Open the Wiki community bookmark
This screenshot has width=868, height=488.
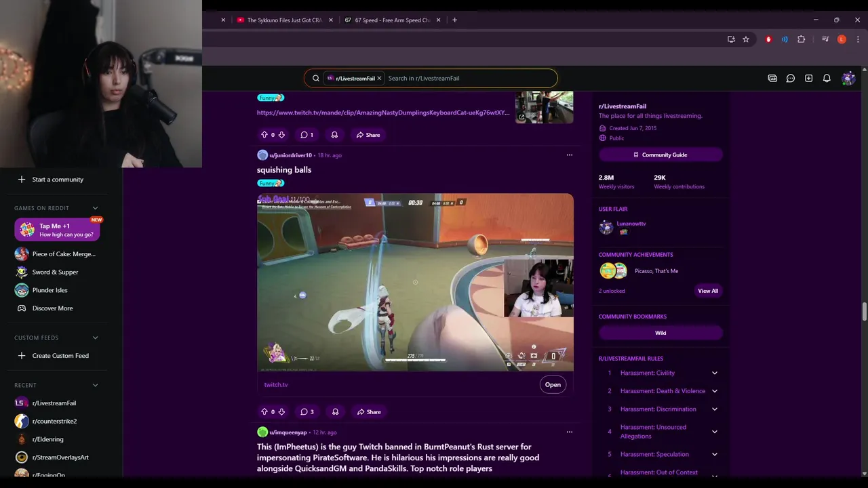(x=660, y=333)
